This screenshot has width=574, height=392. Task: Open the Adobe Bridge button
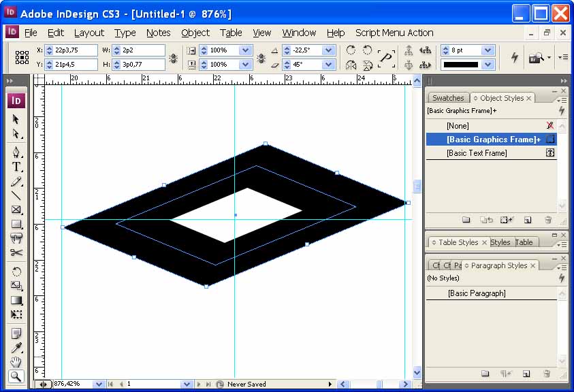pos(537,58)
